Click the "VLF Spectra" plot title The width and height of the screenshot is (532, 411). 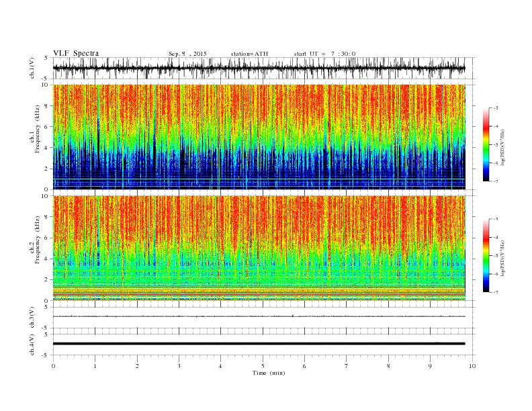[76, 53]
